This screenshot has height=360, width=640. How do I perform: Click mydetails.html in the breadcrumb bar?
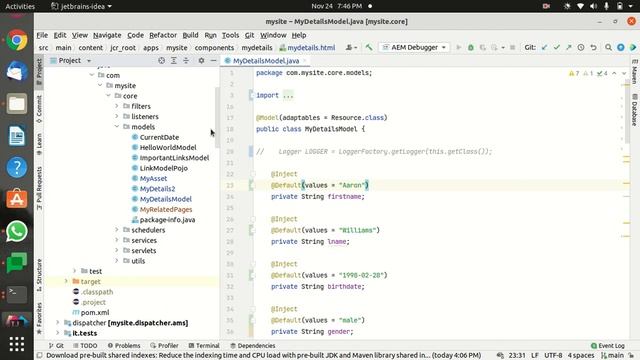pyautogui.click(x=307, y=47)
